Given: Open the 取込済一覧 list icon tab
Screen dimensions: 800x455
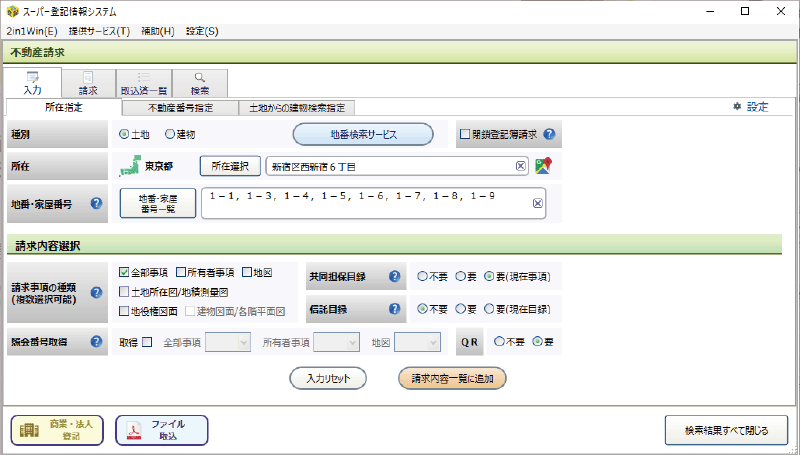Looking at the screenshot, I should click(x=144, y=82).
